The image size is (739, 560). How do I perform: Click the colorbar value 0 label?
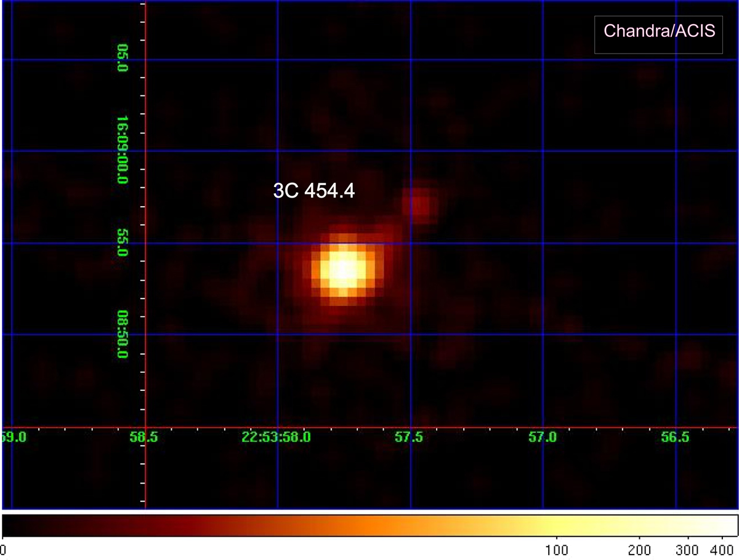pos(4,550)
